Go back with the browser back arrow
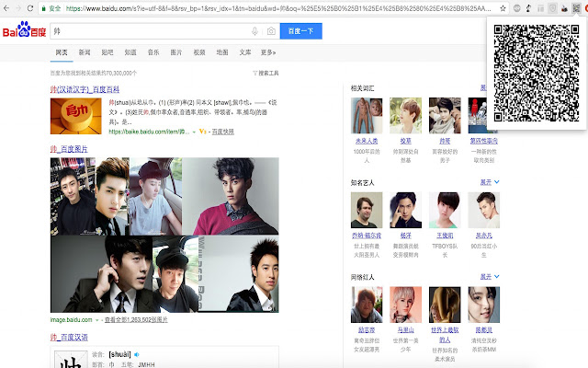This screenshot has height=368, width=588. coord(6,8)
